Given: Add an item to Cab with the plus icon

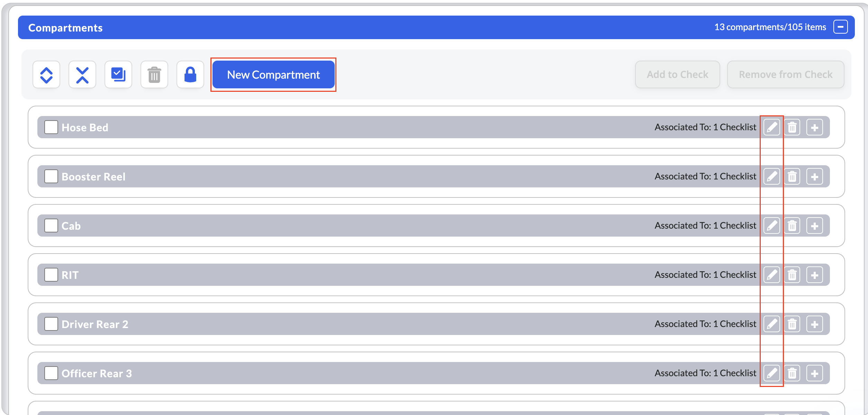Looking at the screenshot, I should (815, 226).
